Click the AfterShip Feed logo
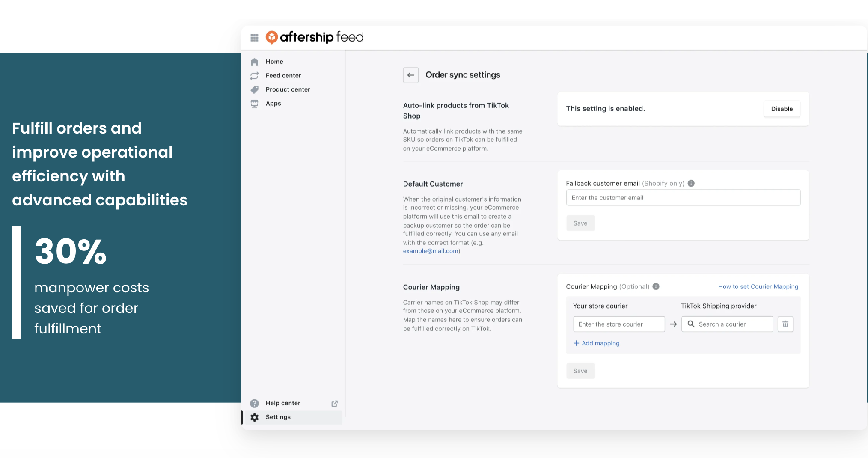 tap(315, 37)
